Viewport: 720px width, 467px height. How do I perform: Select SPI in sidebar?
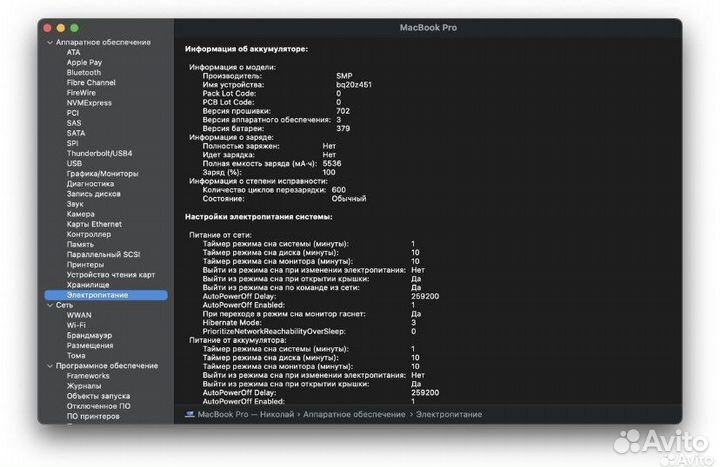73,143
